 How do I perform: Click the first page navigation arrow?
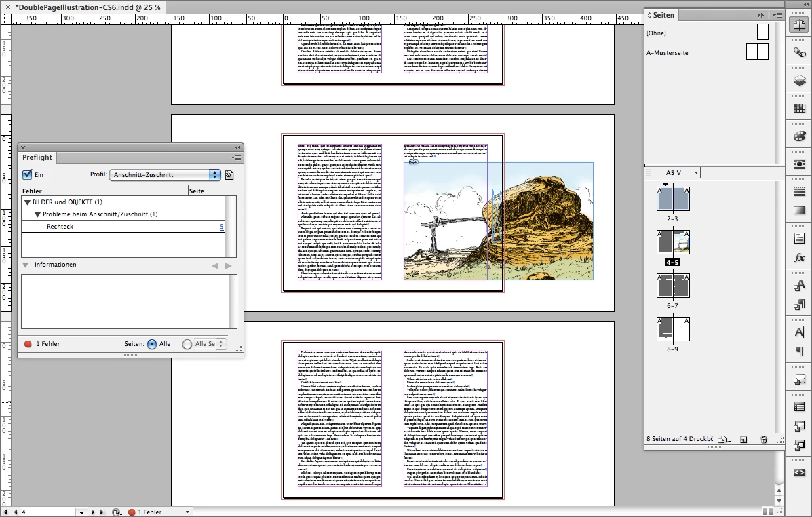tap(5, 512)
